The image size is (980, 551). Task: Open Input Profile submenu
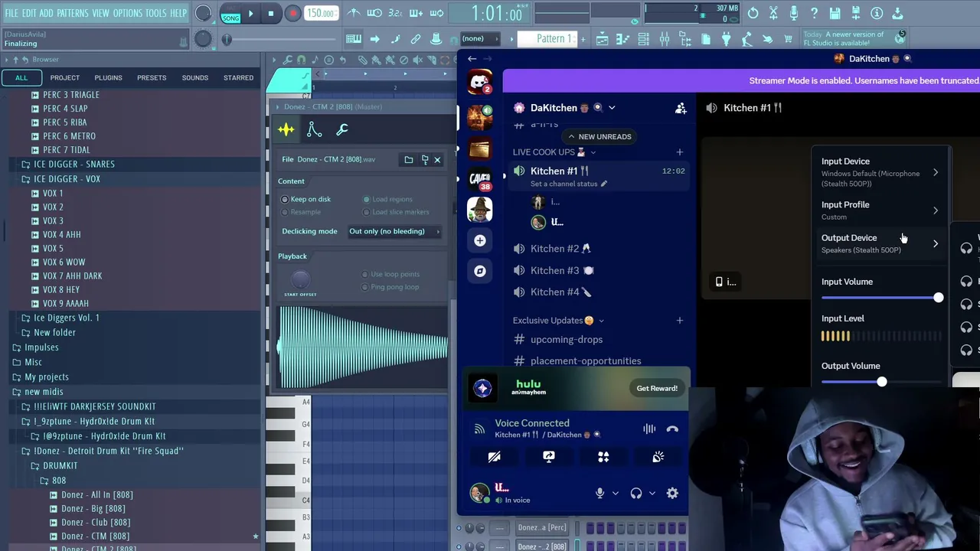point(880,210)
